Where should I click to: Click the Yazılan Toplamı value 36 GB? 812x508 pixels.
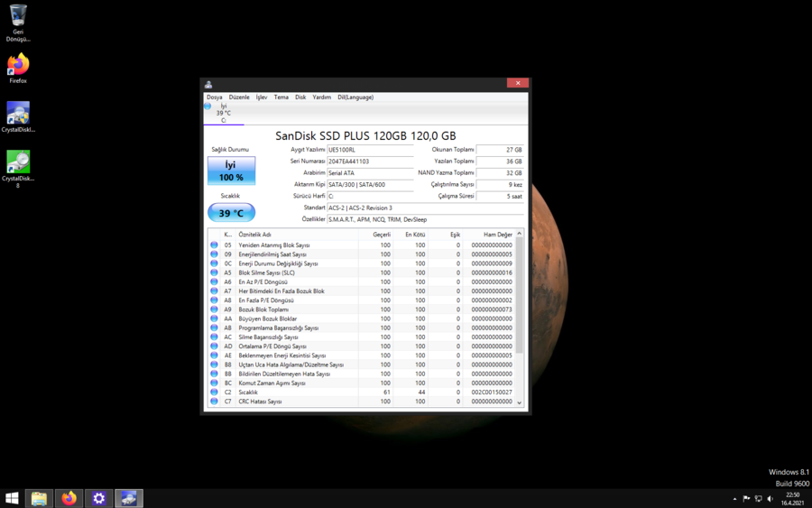(500, 161)
